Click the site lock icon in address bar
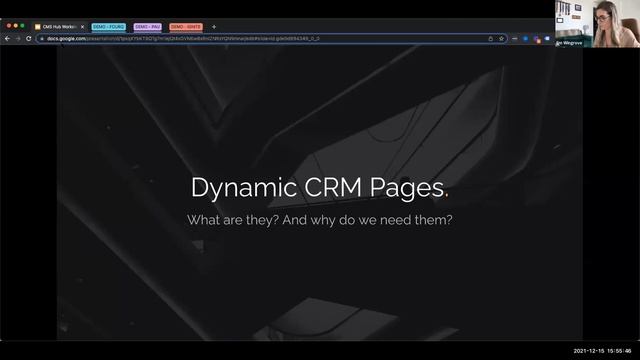 (42, 39)
